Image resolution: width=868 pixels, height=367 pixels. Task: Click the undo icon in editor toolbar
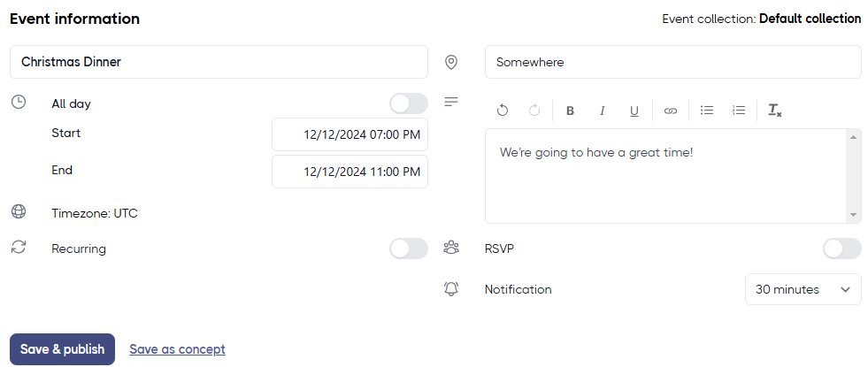point(503,111)
